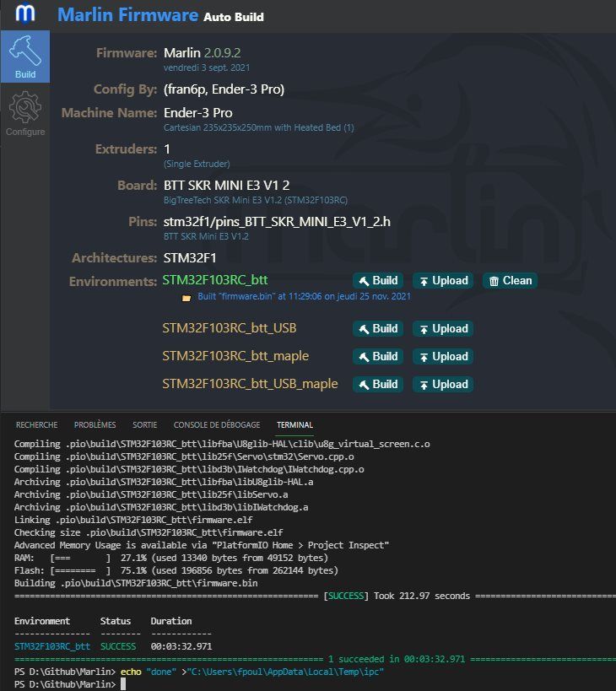This screenshot has width=616, height=691.
Task: Build the STM32F103RC_btt environment
Action: 378,281
